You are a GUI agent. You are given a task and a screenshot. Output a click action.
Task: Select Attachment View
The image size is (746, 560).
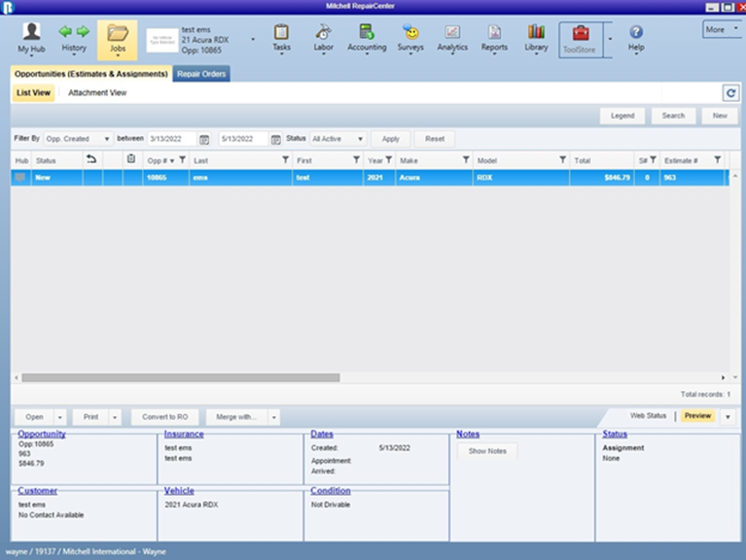tap(97, 92)
